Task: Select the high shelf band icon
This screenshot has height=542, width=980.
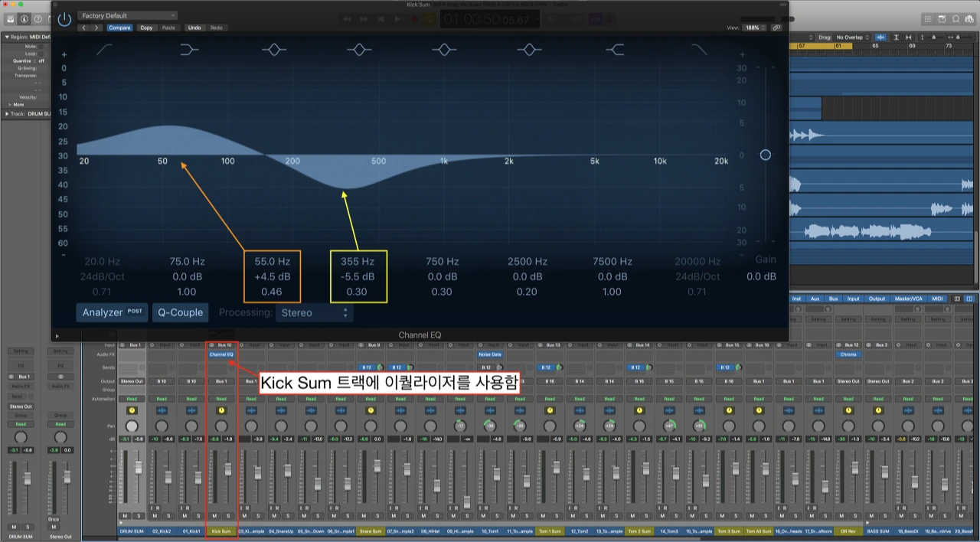Action: click(614, 50)
